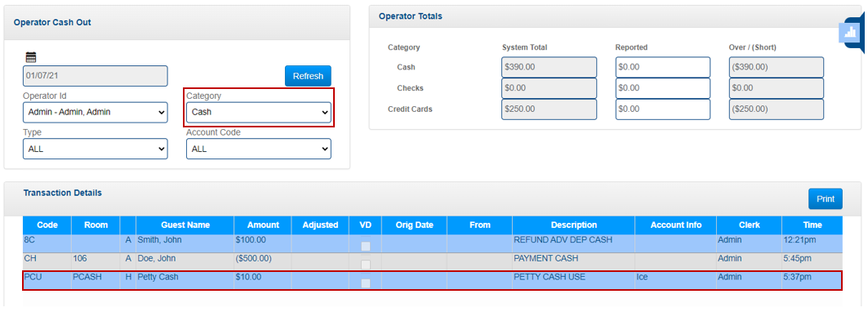Click the Operator Cash Out panel title

[x=52, y=23]
